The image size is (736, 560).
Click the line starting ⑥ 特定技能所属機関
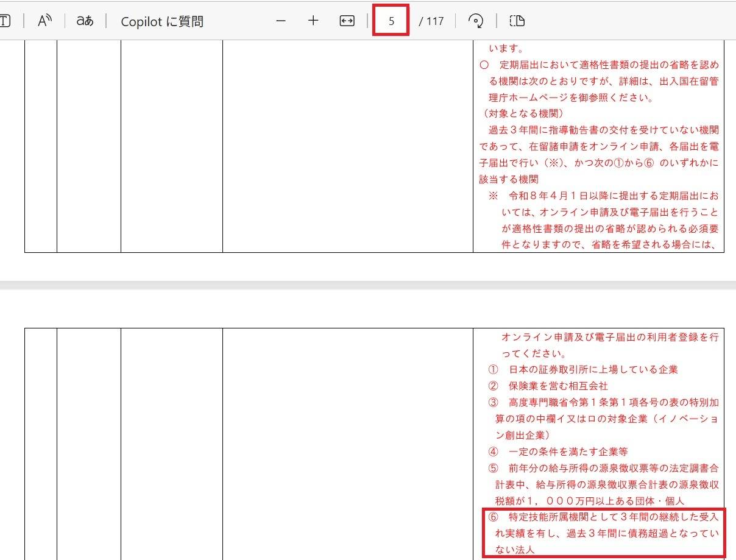click(603, 517)
